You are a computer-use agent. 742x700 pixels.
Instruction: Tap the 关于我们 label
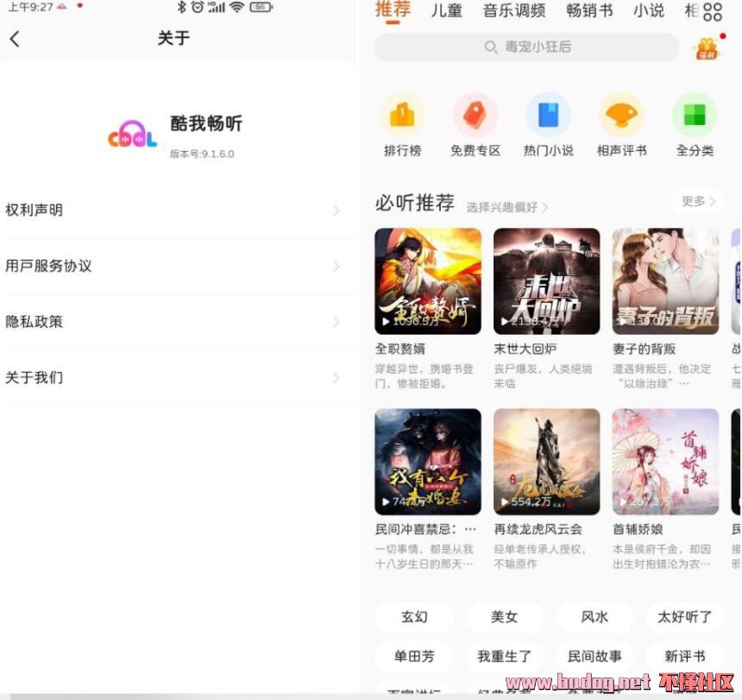click(34, 378)
